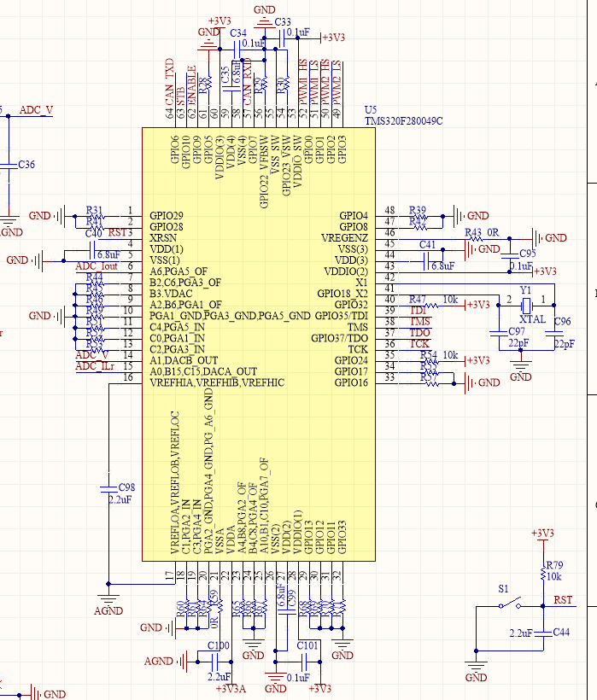Click the TDI net label
Image resolution: width=597 pixels, height=700 pixels.
(x=418, y=311)
